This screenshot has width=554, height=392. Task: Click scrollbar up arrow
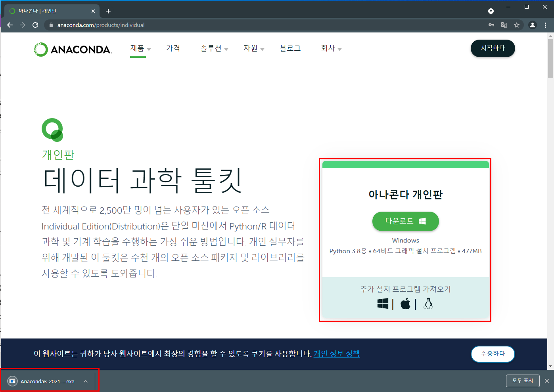(550, 36)
